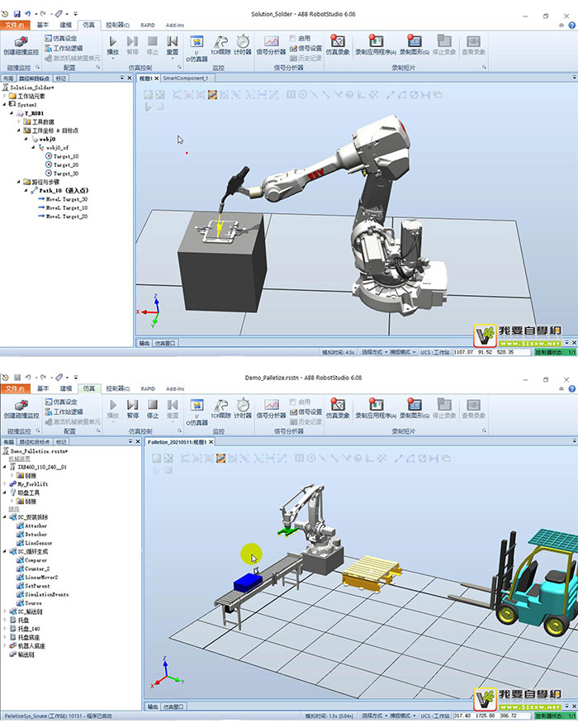Open I/O仿真器 in the Solution_Solder window
Image resolution: width=578 pixels, height=728 pixels.
[x=197, y=48]
